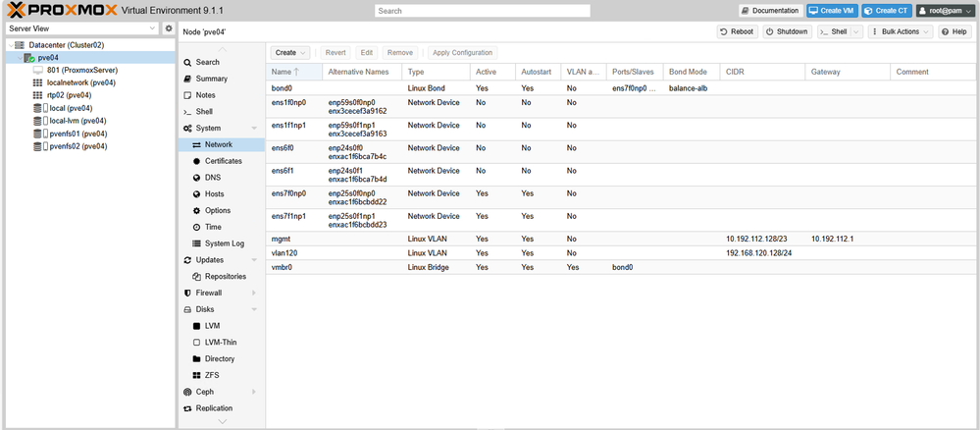This screenshot has height=430, width=980.
Task: Open the DNS settings page
Action: pos(213,178)
